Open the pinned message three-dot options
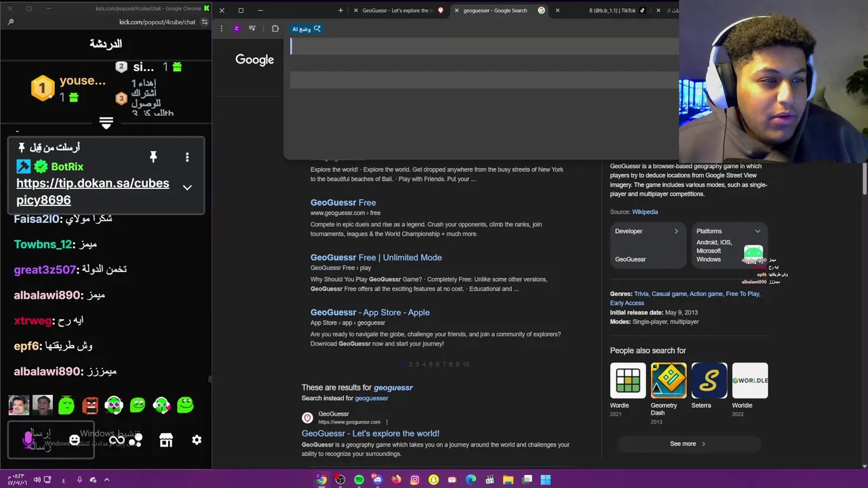Image resolution: width=868 pixels, height=488 pixels. click(x=187, y=157)
